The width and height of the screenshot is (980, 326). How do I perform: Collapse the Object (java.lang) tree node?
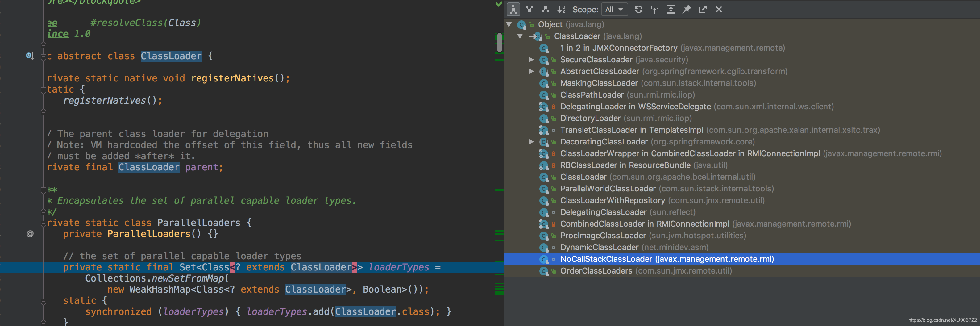(x=509, y=25)
